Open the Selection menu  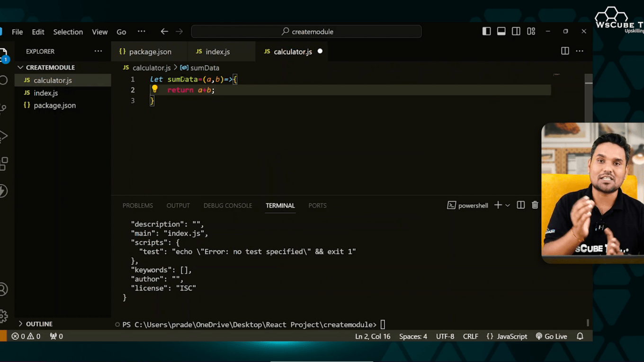[68, 32]
